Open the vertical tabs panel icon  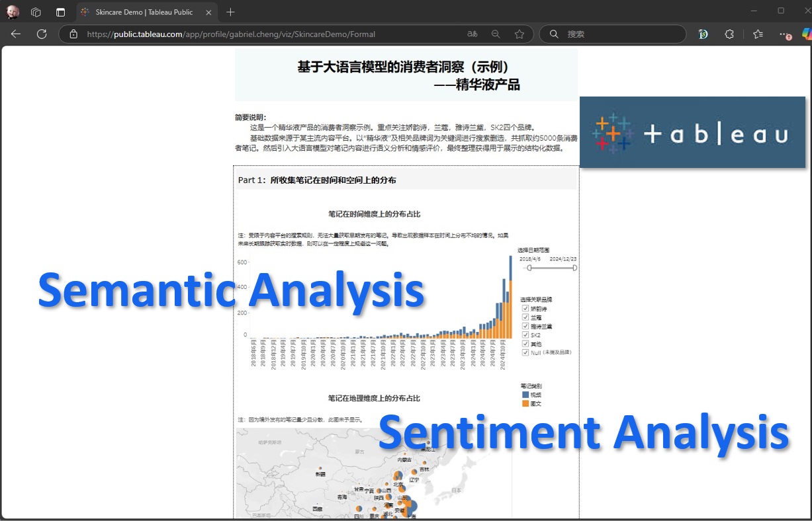[x=60, y=12]
